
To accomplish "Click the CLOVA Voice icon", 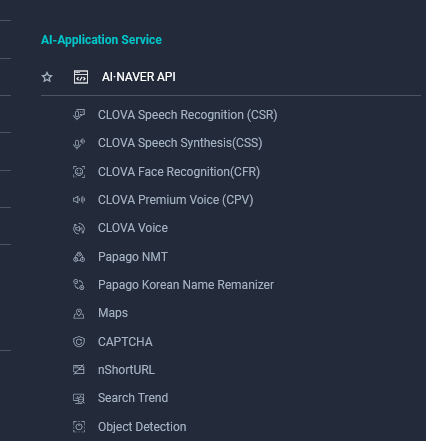I will click(x=79, y=228).
